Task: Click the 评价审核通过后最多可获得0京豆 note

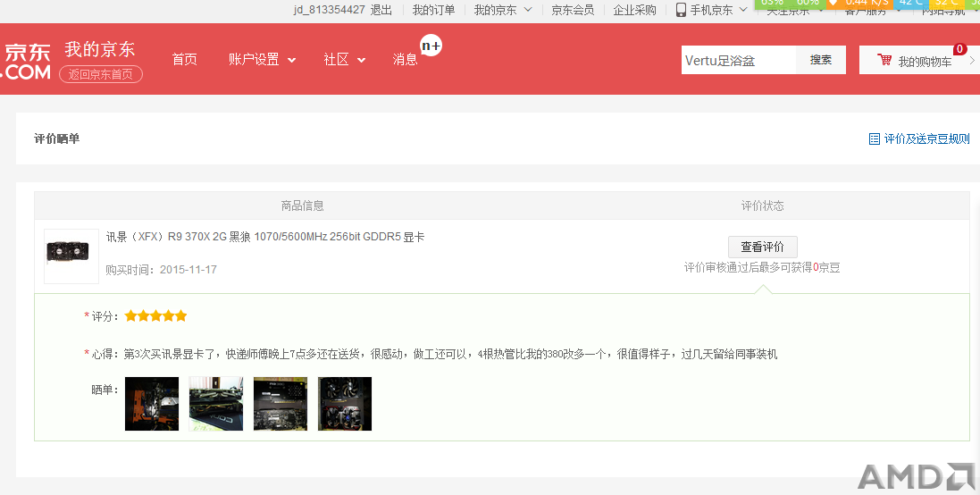Action: pyautogui.click(x=762, y=267)
